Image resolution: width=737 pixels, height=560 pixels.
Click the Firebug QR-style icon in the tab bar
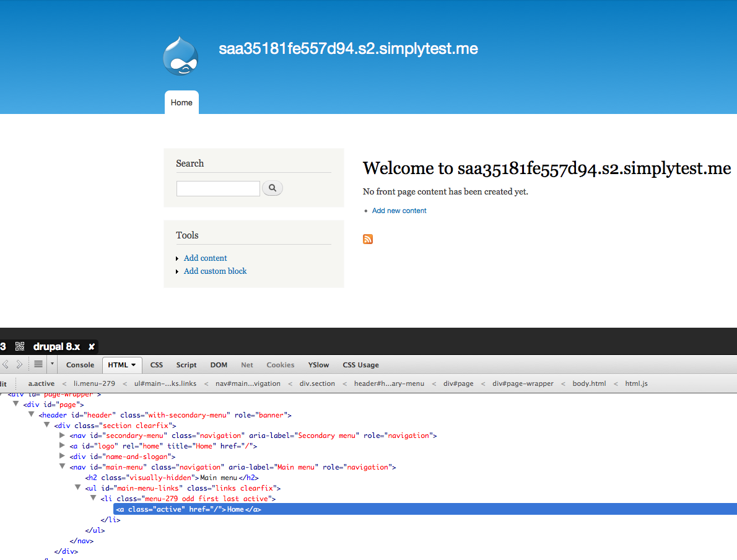pyautogui.click(x=20, y=346)
